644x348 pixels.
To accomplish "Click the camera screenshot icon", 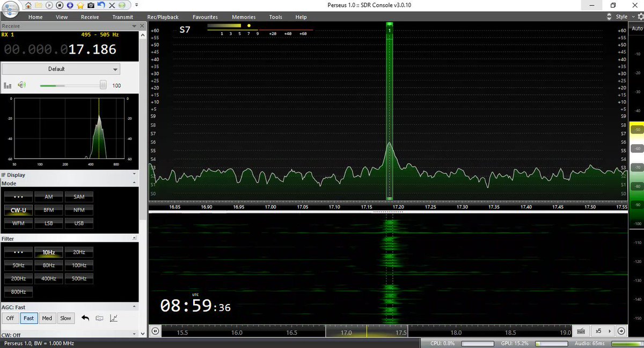I will tap(91, 5).
